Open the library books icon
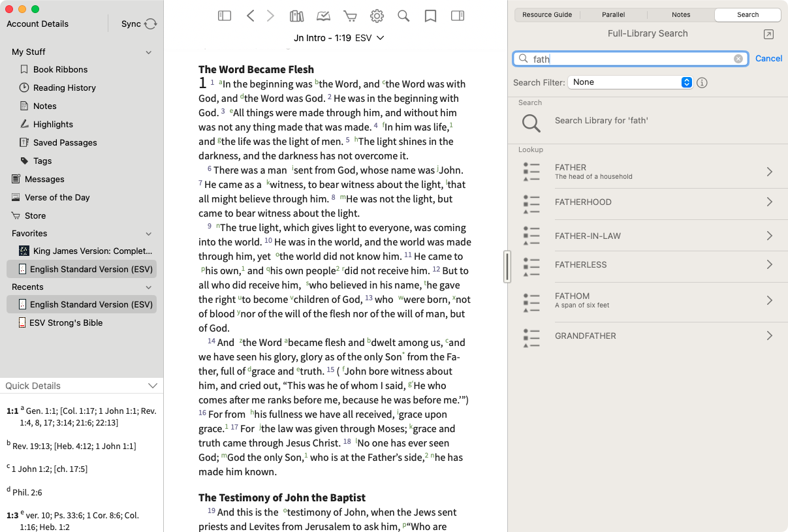Screen dimensions: 788x532 click(297, 16)
